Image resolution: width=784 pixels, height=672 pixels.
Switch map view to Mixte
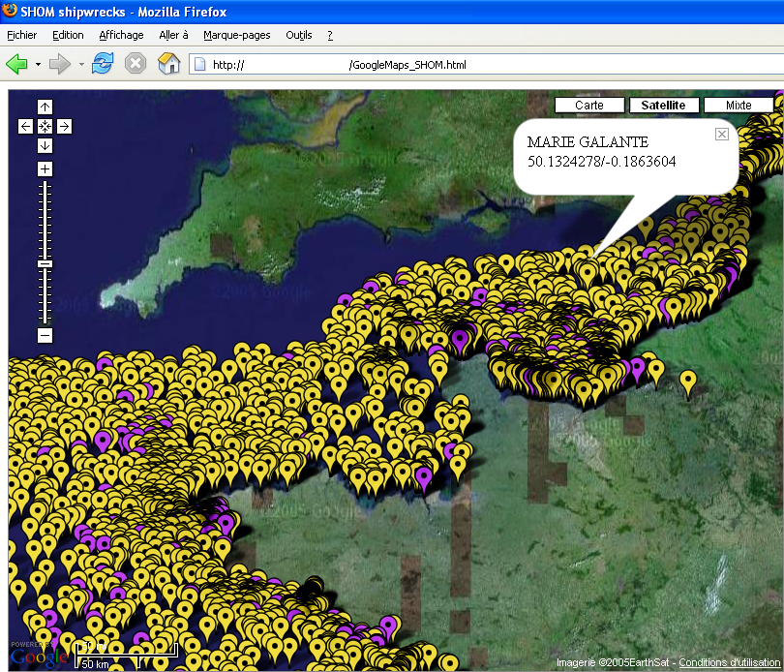click(738, 106)
